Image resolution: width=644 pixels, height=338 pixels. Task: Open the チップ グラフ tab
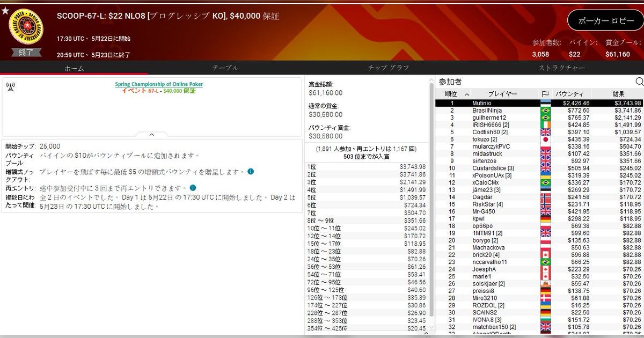(389, 68)
